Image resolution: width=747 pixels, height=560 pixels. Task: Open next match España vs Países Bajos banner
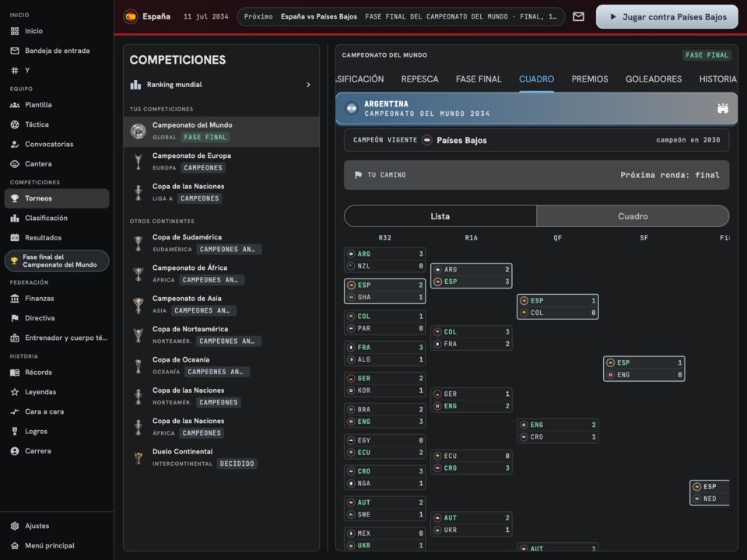(x=402, y=16)
